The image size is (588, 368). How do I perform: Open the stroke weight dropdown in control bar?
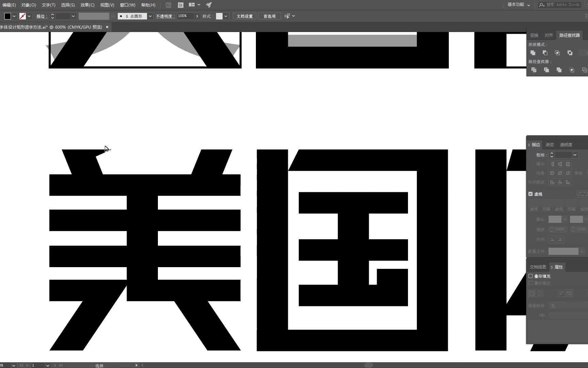point(73,16)
